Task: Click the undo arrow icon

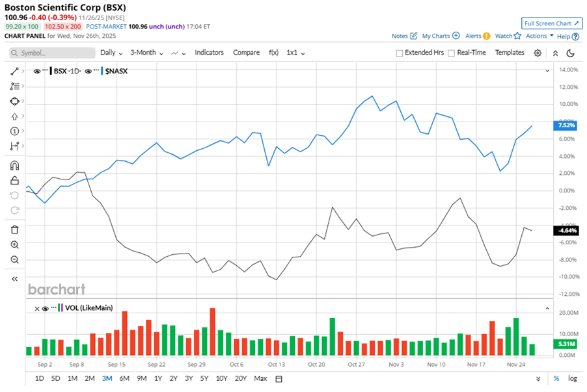Action: 14,195
